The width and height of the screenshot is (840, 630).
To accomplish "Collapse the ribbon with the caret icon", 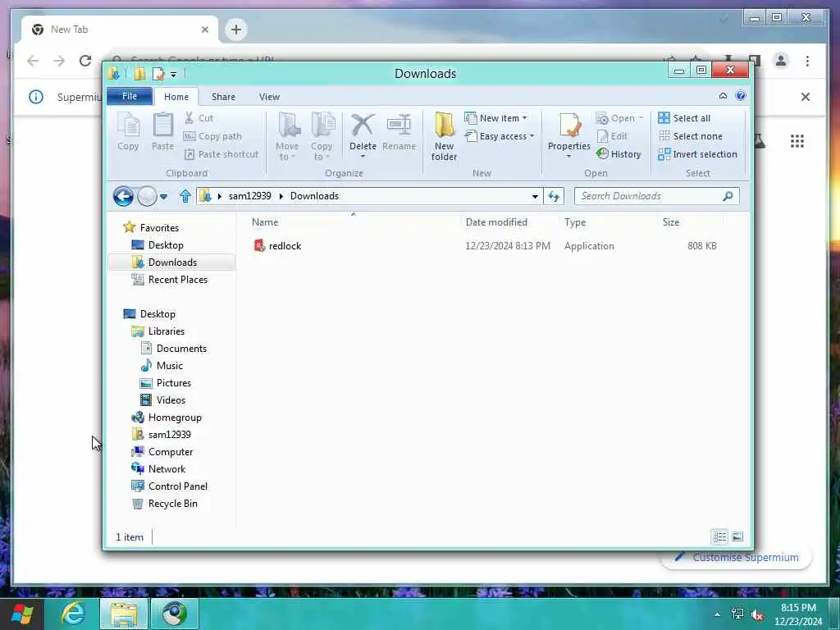I will coord(723,96).
